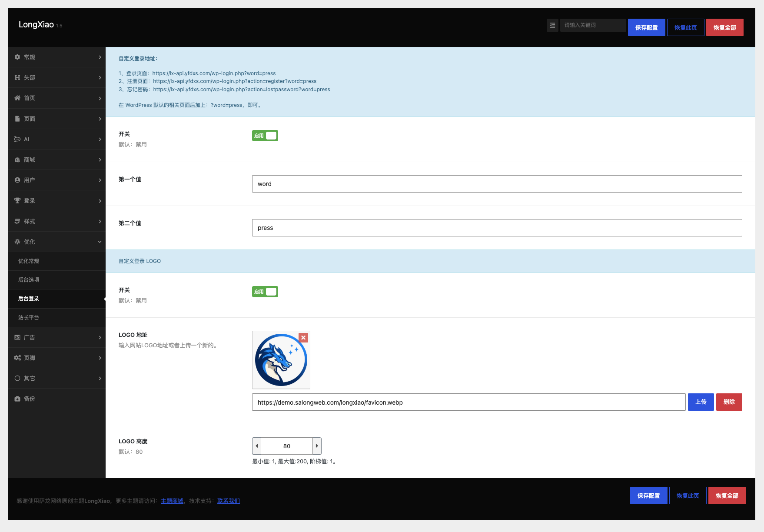Viewport: 764px width, 532px height.
Task: Open the 样式 menu item
Action: coord(56,221)
